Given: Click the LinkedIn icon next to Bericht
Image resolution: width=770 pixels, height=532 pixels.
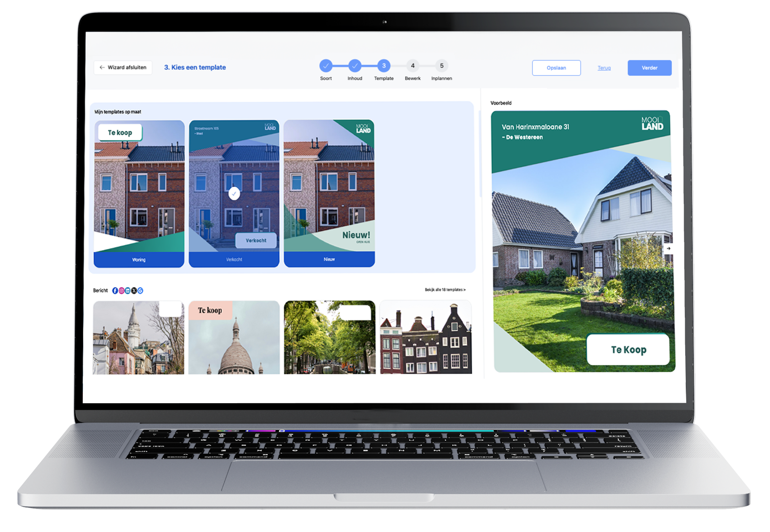Looking at the screenshot, I should (128, 291).
